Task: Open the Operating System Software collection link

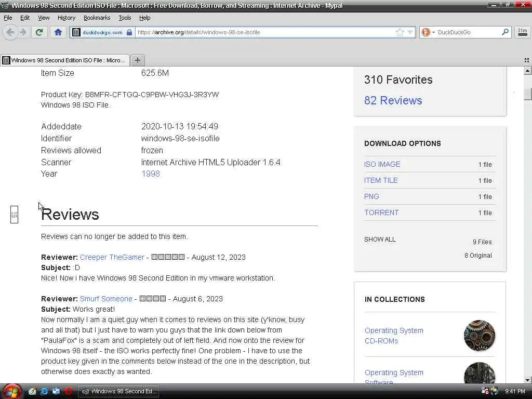Action: coord(394,377)
